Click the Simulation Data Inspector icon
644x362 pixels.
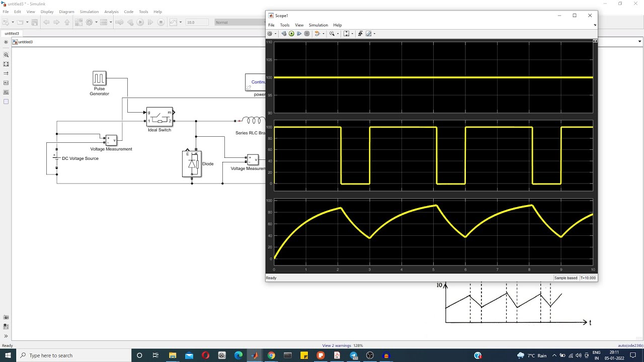click(x=173, y=22)
